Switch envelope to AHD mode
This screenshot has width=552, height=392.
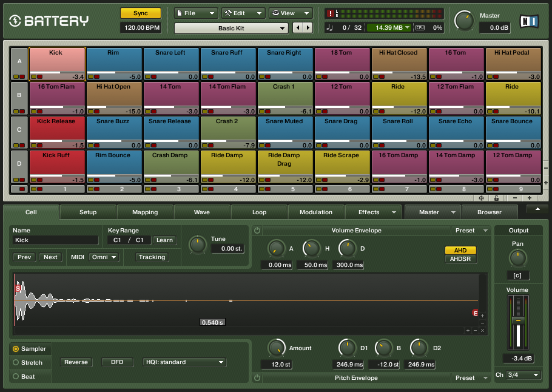460,251
